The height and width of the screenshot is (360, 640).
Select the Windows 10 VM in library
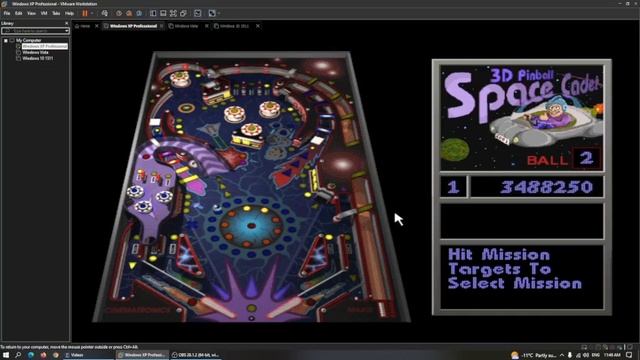(x=37, y=58)
